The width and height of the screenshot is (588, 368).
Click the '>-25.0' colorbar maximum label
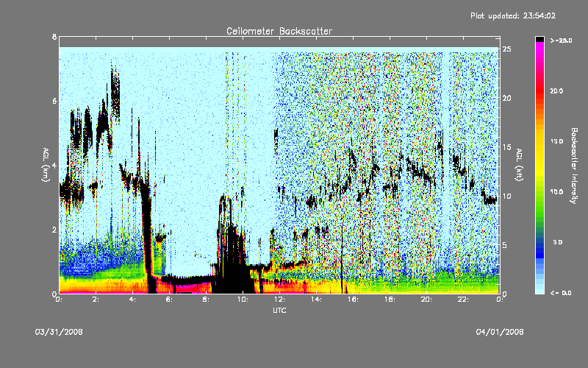pos(561,40)
